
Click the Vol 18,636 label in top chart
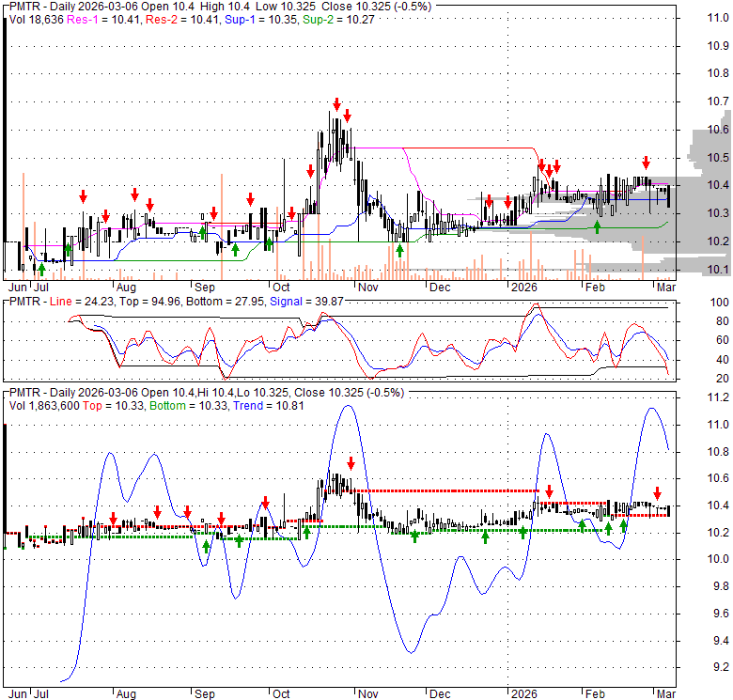point(32,18)
